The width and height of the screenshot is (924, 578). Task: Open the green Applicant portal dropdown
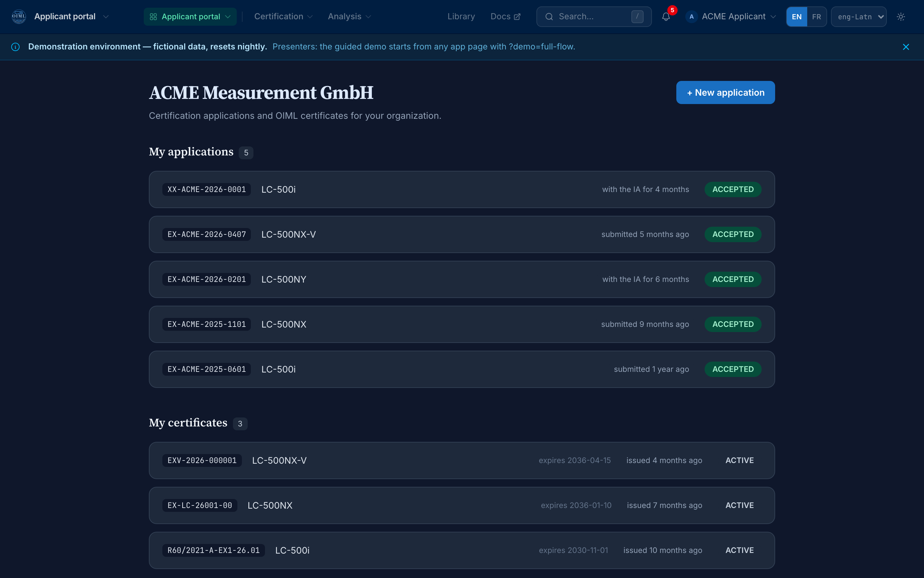click(190, 17)
